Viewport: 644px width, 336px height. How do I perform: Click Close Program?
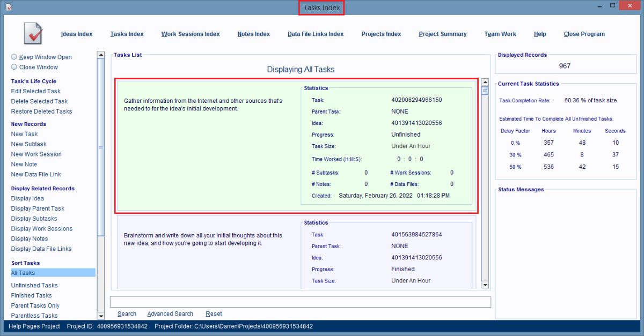click(x=584, y=34)
